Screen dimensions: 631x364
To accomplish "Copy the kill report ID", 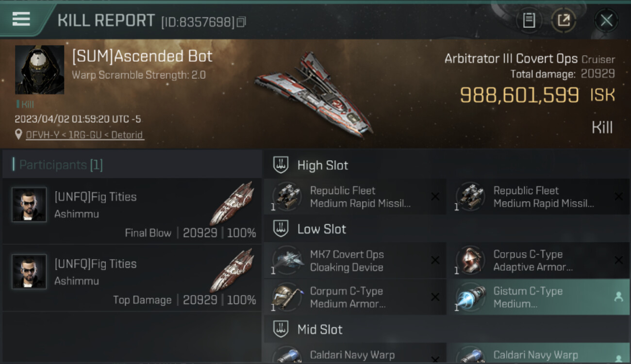I will click(241, 22).
